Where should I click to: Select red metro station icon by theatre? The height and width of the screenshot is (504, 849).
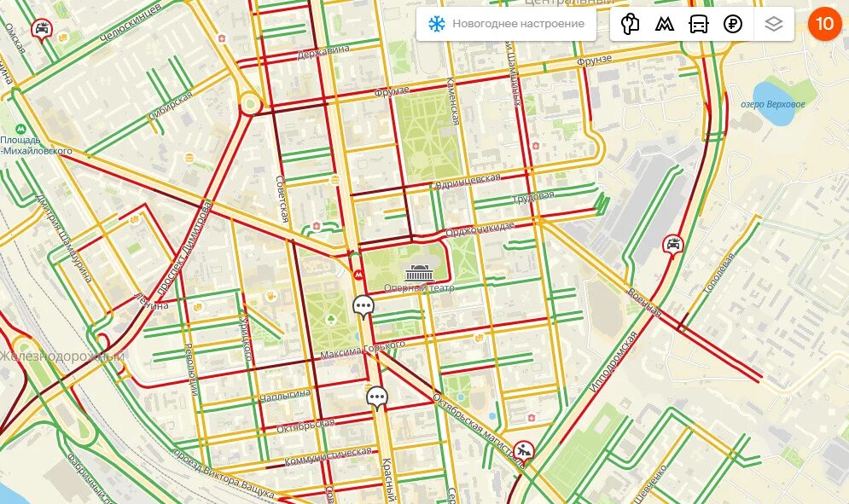pos(358,275)
